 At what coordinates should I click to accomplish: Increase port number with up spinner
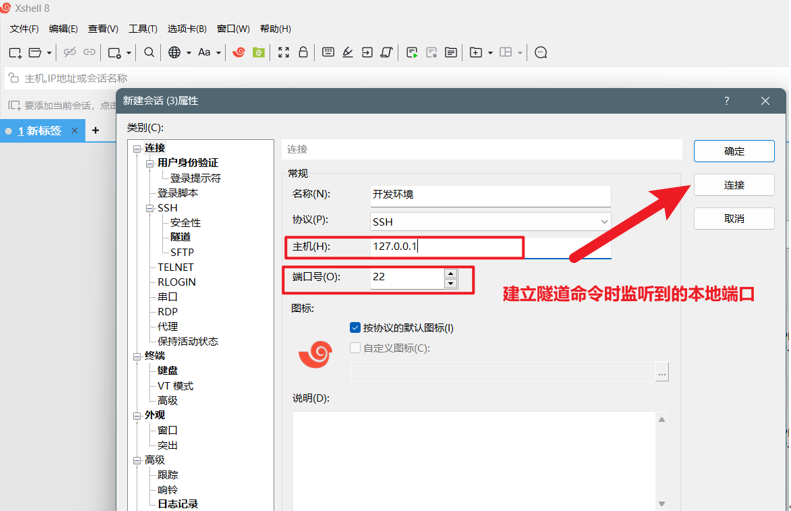click(x=450, y=273)
